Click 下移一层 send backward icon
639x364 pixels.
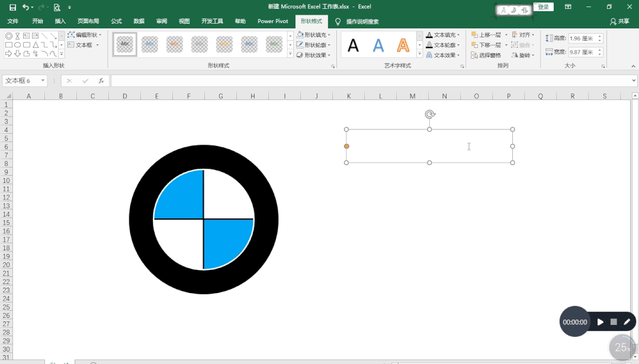click(474, 45)
